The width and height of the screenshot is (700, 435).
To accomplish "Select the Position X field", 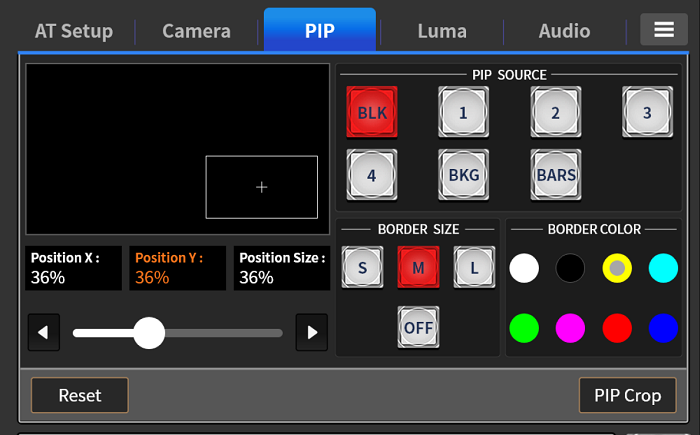I will coord(74,268).
